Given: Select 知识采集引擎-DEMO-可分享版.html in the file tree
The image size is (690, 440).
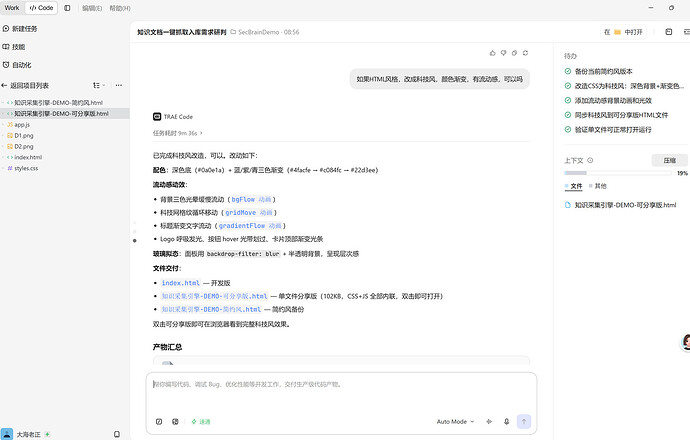Looking at the screenshot, I should pos(65,114).
